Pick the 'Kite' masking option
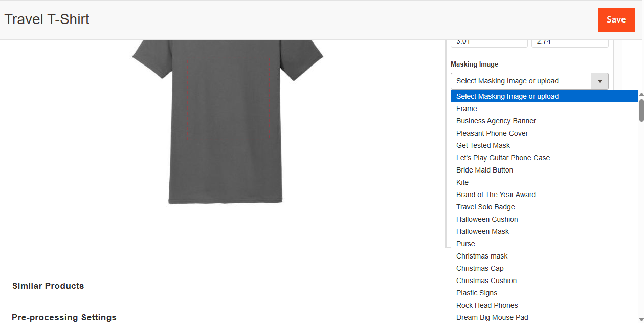The width and height of the screenshot is (644, 323). [462, 182]
